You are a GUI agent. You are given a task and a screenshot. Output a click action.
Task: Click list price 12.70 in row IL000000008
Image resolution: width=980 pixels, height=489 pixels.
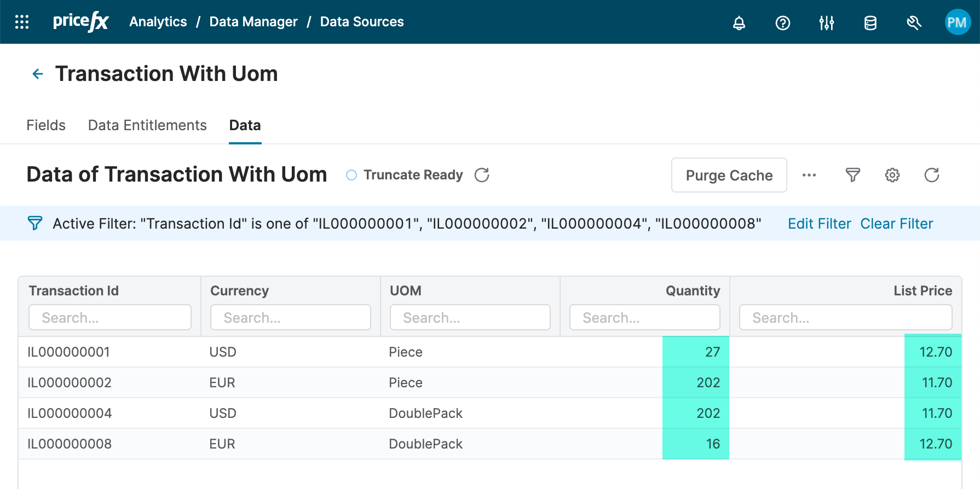(936, 444)
